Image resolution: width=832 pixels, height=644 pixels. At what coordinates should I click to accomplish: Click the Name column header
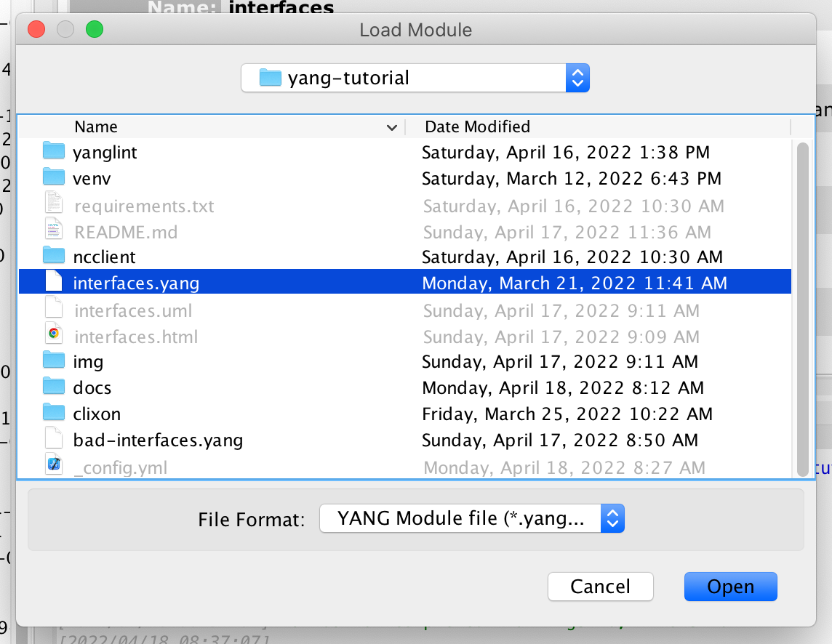click(95, 126)
